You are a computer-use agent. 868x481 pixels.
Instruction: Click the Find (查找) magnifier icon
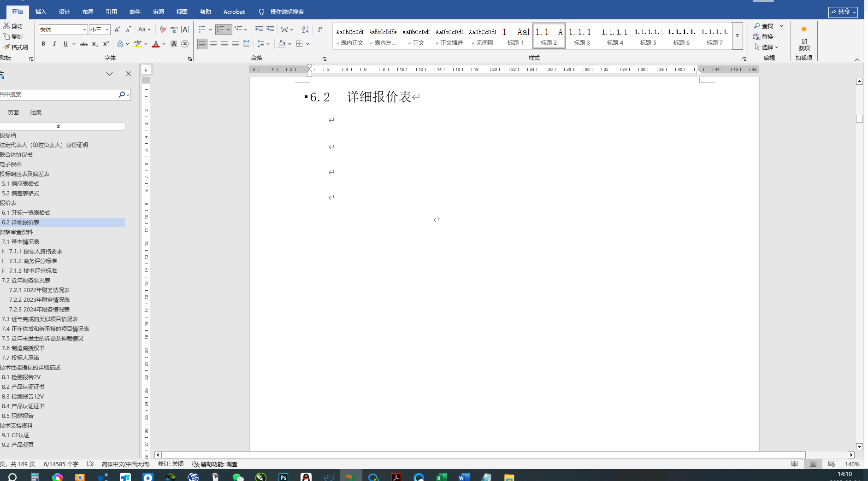(x=756, y=26)
